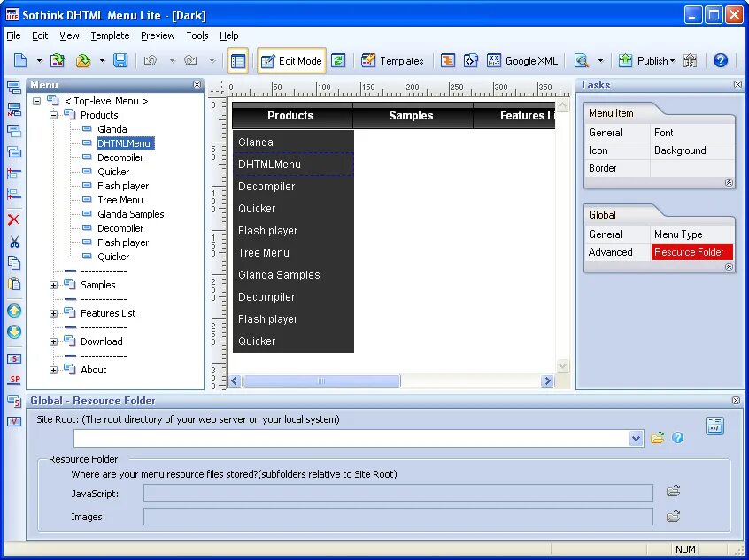Close the Tasks panel
749x560 pixels.
pos(737,85)
